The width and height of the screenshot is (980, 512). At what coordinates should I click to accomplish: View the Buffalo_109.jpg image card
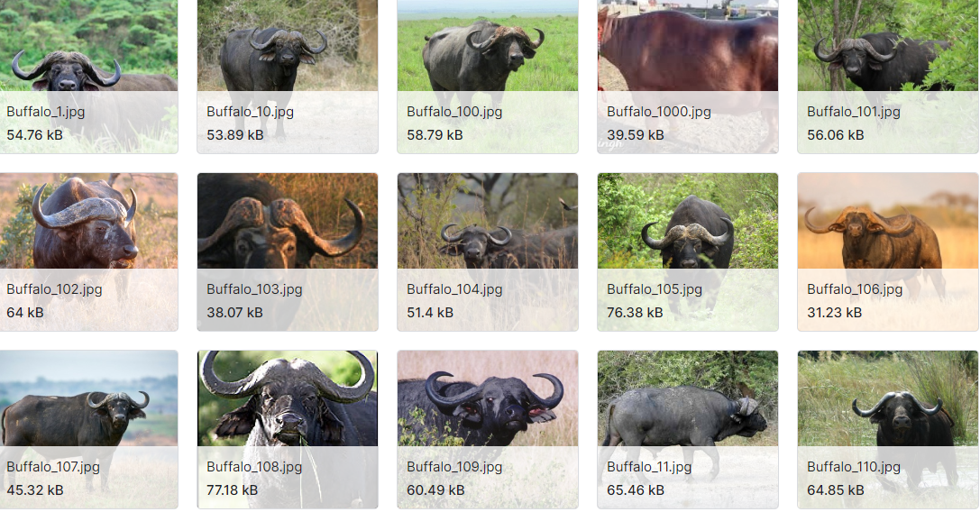pos(488,429)
